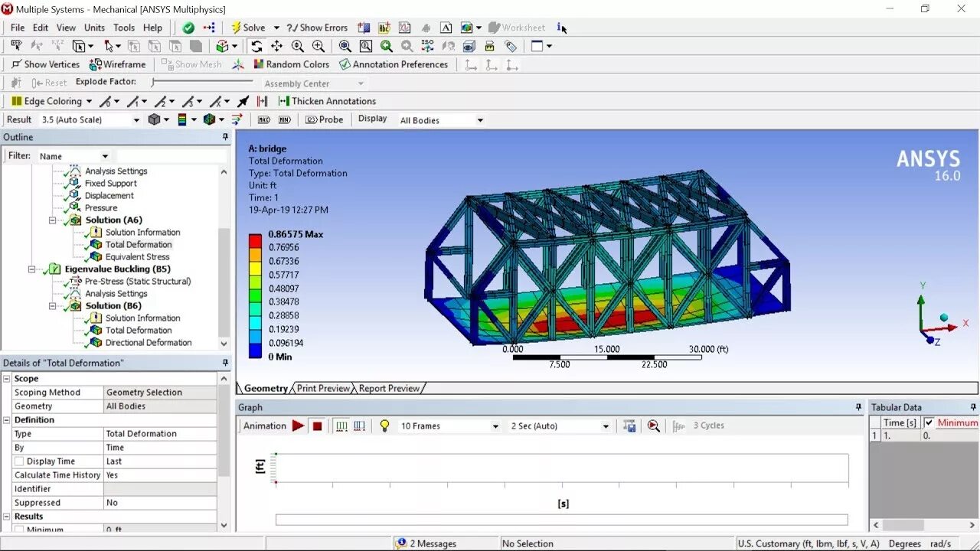Click the ISO isometric view icon

click(x=427, y=46)
